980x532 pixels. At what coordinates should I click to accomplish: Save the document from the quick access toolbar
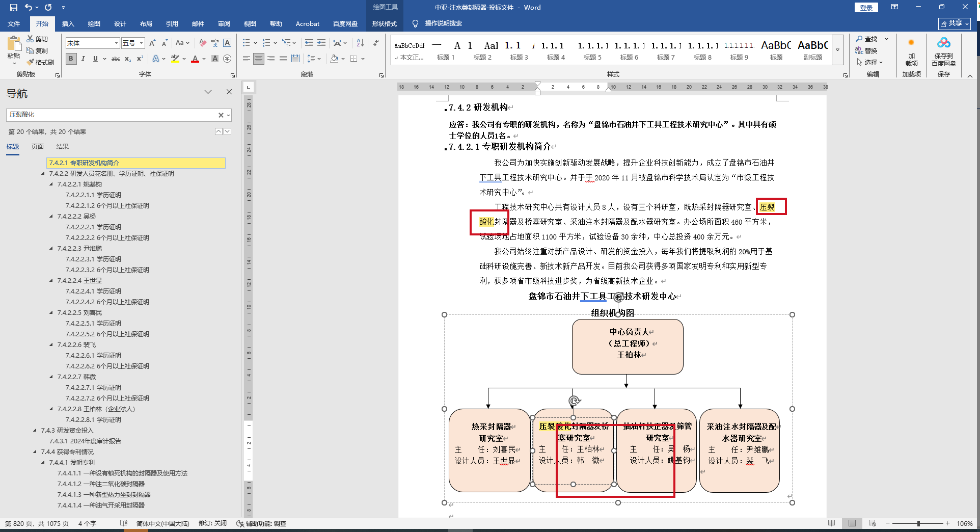[x=14, y=8]
